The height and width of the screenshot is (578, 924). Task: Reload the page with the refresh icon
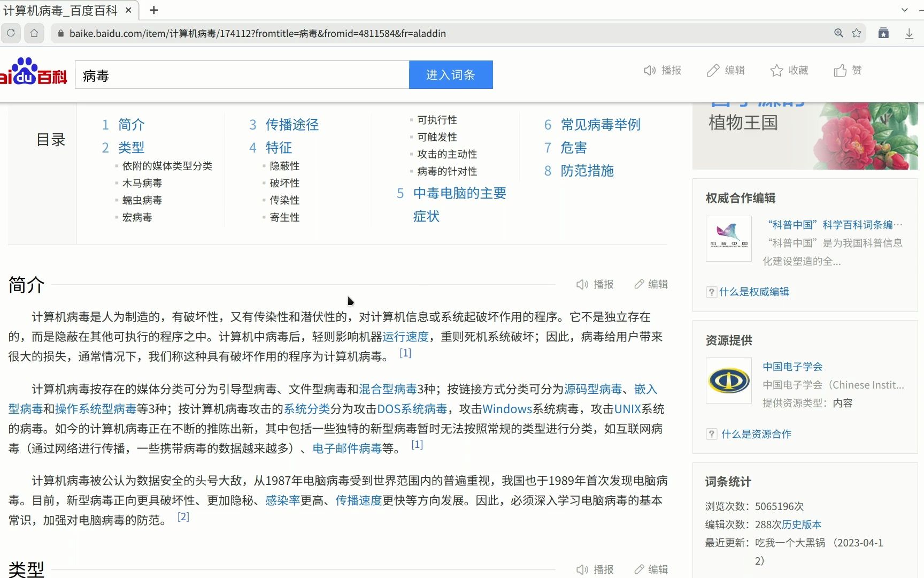(11, 33)
